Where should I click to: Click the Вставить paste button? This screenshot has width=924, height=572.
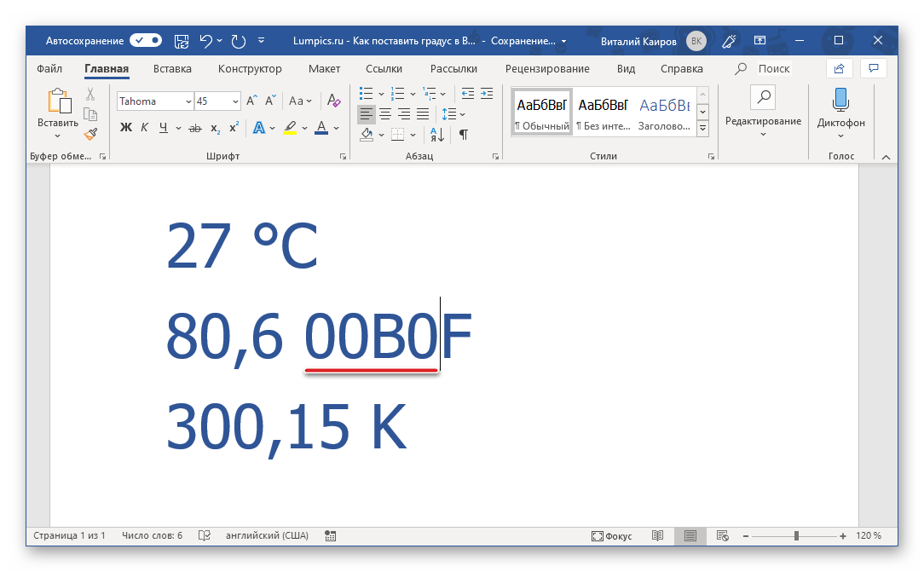[x=58, y=113]
